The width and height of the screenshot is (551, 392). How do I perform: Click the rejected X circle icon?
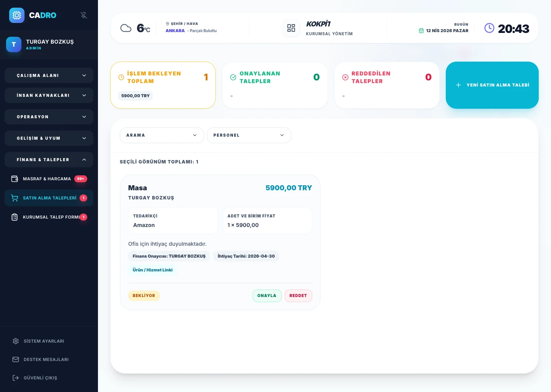tap(345, 77)
